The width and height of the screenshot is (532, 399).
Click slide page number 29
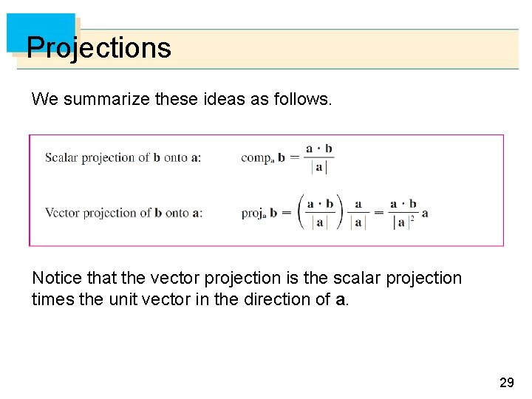click(506, 382)
